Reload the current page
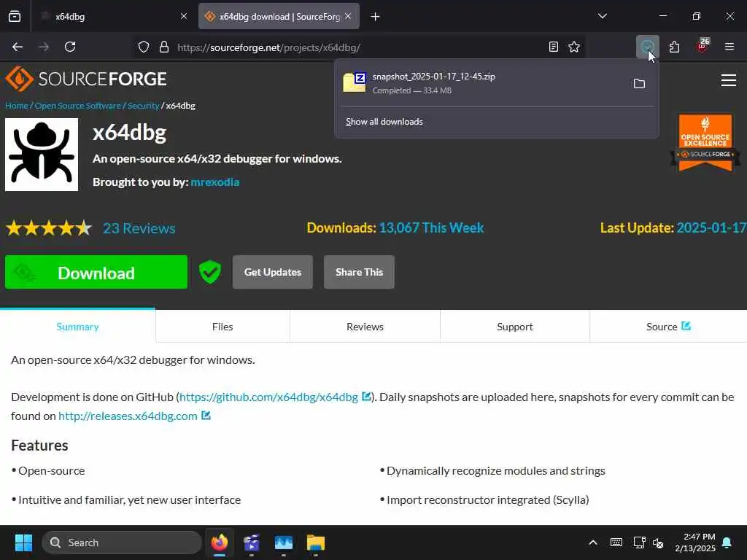The height and width of the screenshot is (560, 747). click(x=70, y=47)
